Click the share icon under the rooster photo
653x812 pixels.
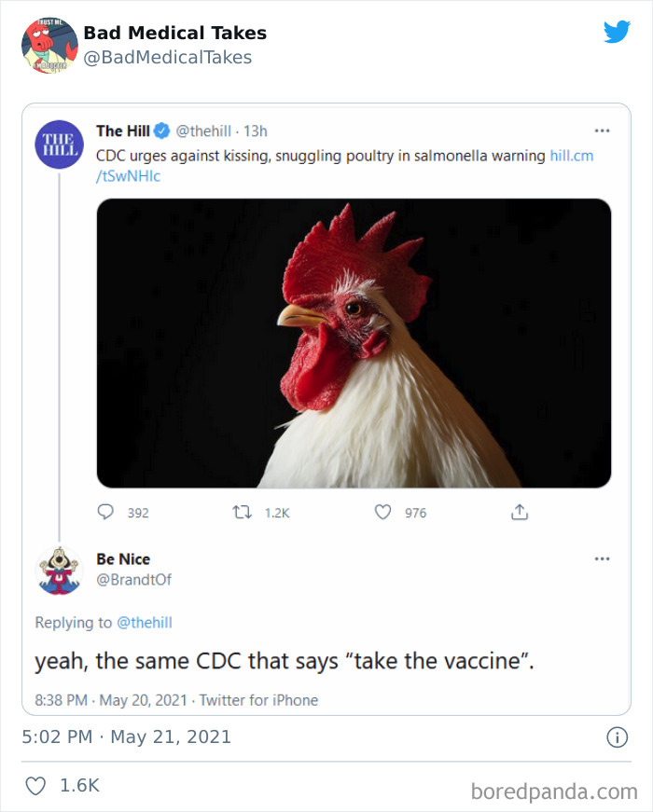(521, 511)
